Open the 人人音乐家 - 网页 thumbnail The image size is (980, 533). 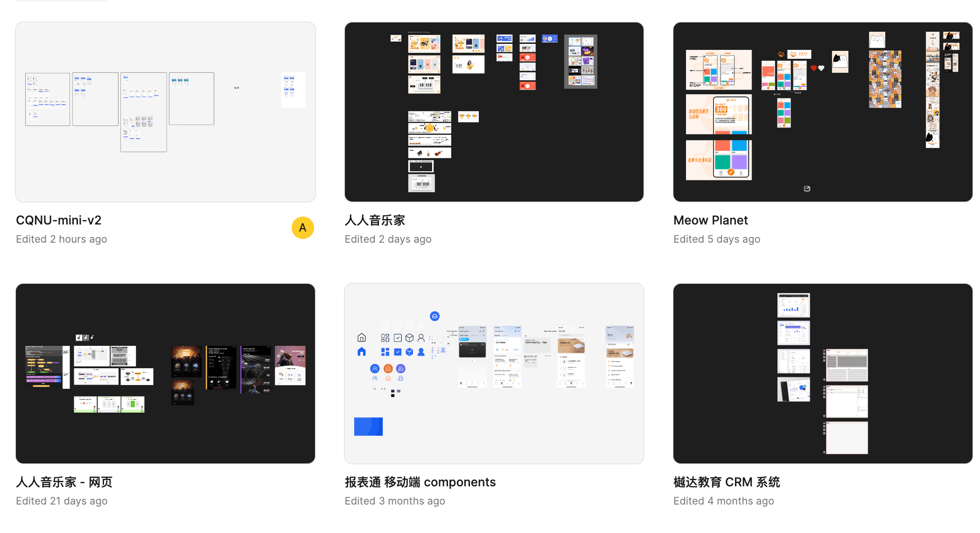coord(165,373)
